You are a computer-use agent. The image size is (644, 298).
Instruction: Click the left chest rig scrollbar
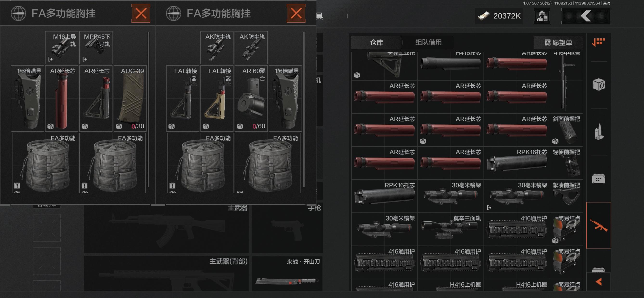click(148, 109)
